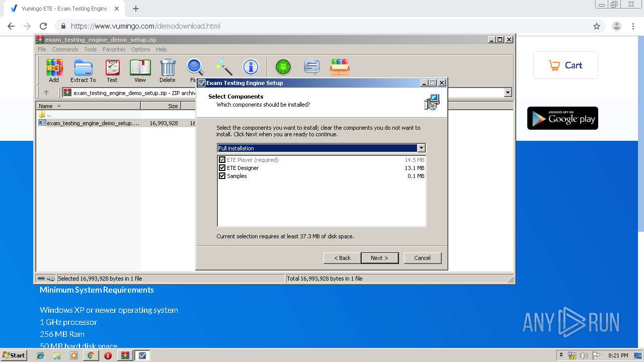Open the media player taskbar icon
Image resolution: width=644 pixels, height=362 pixels.
74,355
